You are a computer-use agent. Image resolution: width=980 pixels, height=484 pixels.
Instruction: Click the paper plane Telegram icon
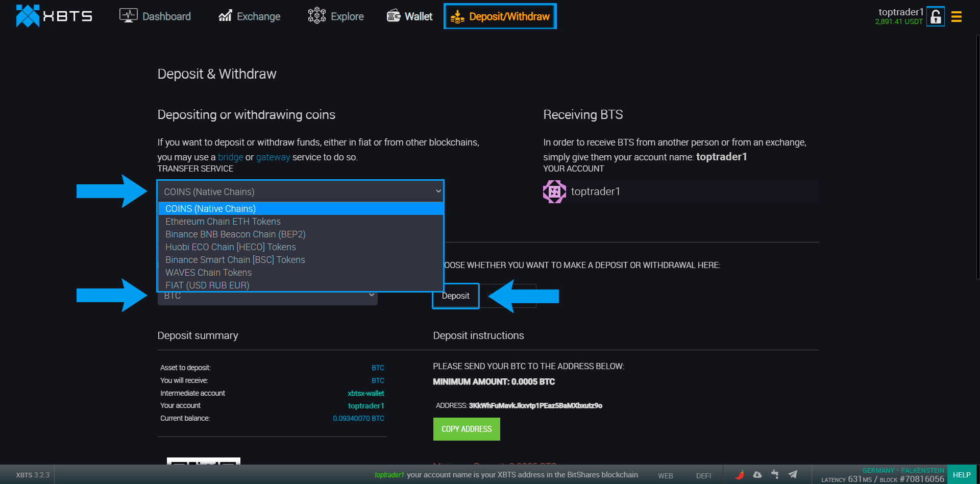click(793, 474)
